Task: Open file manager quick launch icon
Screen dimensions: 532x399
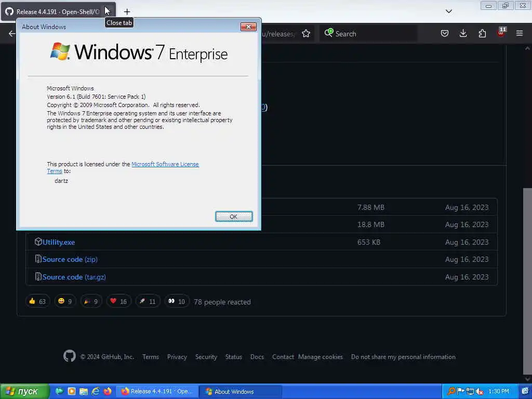Action: 84,391
